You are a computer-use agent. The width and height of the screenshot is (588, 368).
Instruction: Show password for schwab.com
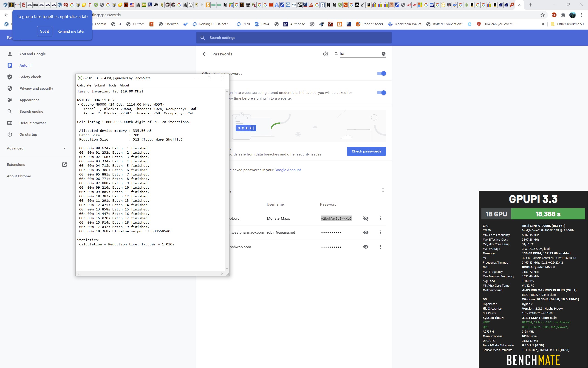coord(366,247)
